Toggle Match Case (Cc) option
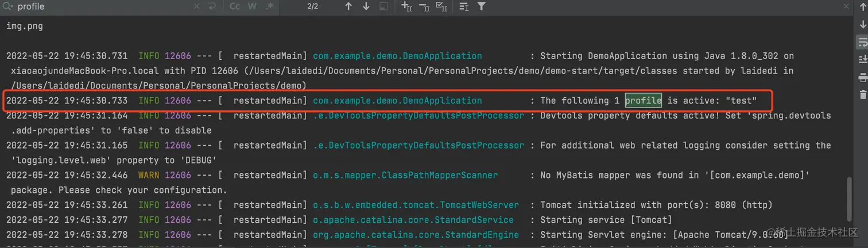868x248 pixels. click(x=235, y=6)
